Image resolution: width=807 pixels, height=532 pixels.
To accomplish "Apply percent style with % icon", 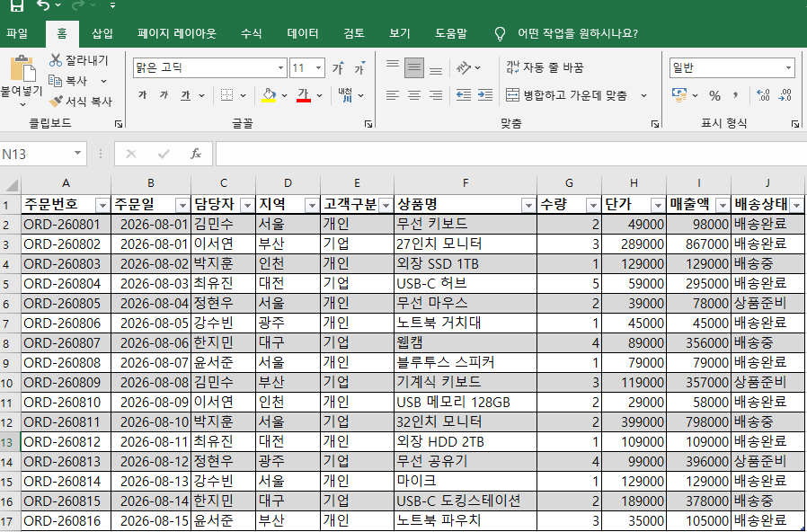I will tap(714, 95).
